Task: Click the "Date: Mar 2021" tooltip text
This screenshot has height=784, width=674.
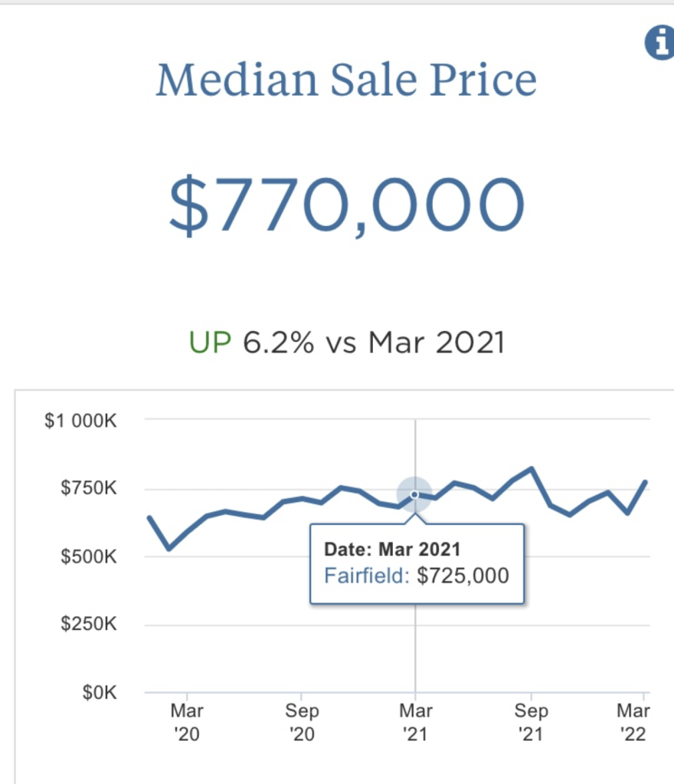Action: (x=392, y=549)
